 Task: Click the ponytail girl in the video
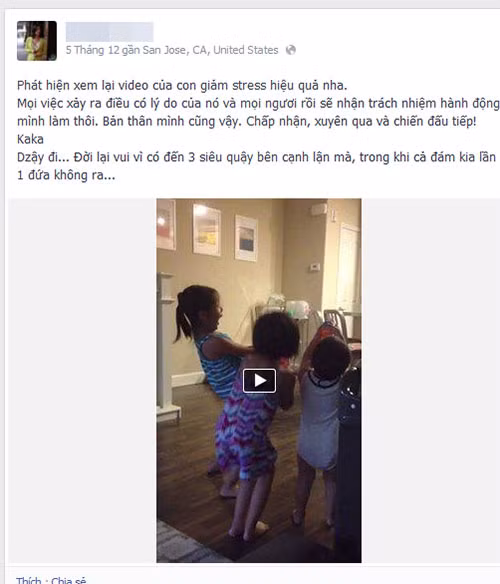pos(211,341)
